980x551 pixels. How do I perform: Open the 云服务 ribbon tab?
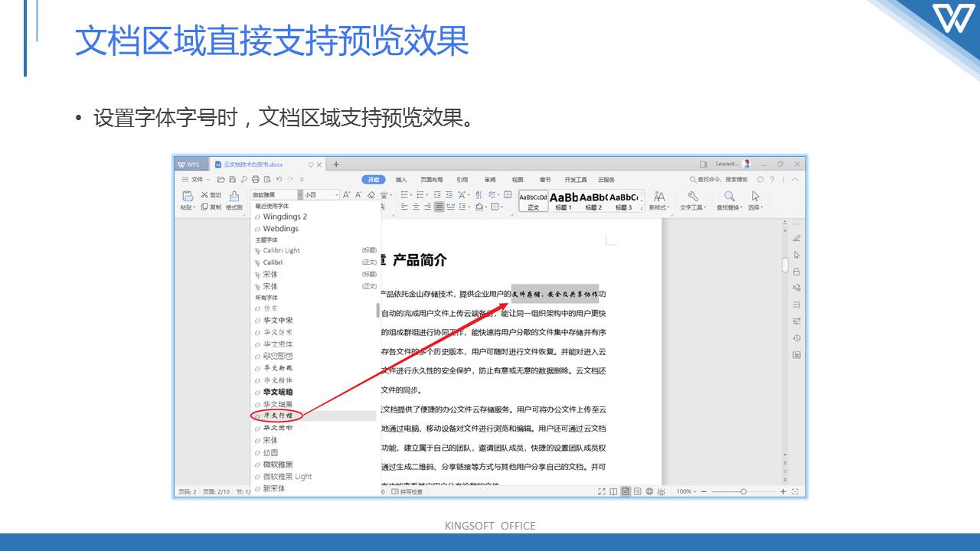(x=606, y=180)
